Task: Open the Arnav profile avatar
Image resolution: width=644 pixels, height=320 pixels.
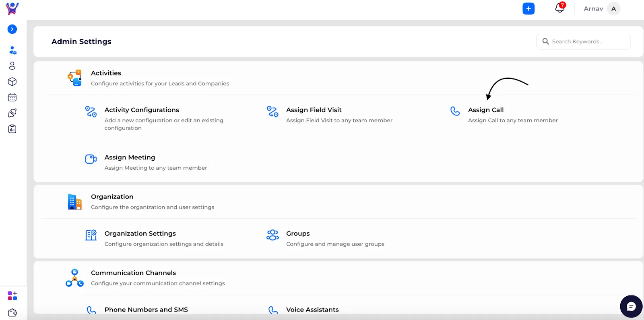Action: click(x=613, y=8)
